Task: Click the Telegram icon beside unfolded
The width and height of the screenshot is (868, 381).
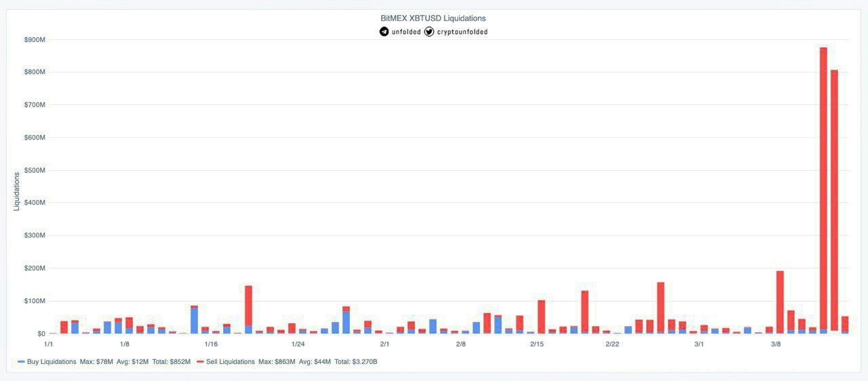Action: (x=384, y=32)
